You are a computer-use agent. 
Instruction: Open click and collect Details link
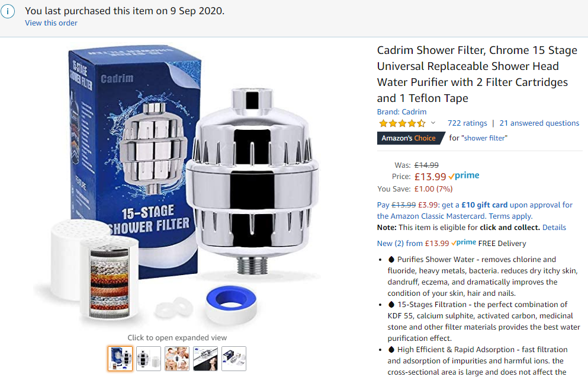point(554,228)
